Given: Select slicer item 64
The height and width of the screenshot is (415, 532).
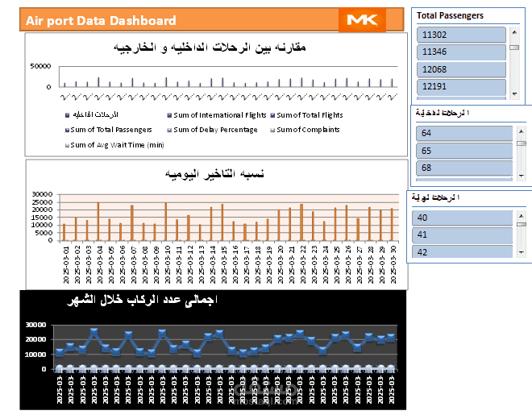Looking at the screenshot, I should pyautogui.click(x=463, y=133).
